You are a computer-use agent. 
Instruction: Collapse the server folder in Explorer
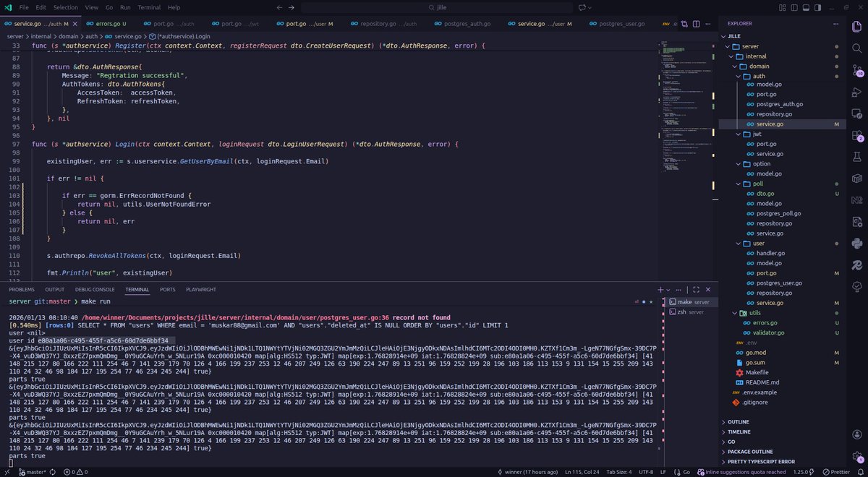pyautogui.click(x=782, y=46)
